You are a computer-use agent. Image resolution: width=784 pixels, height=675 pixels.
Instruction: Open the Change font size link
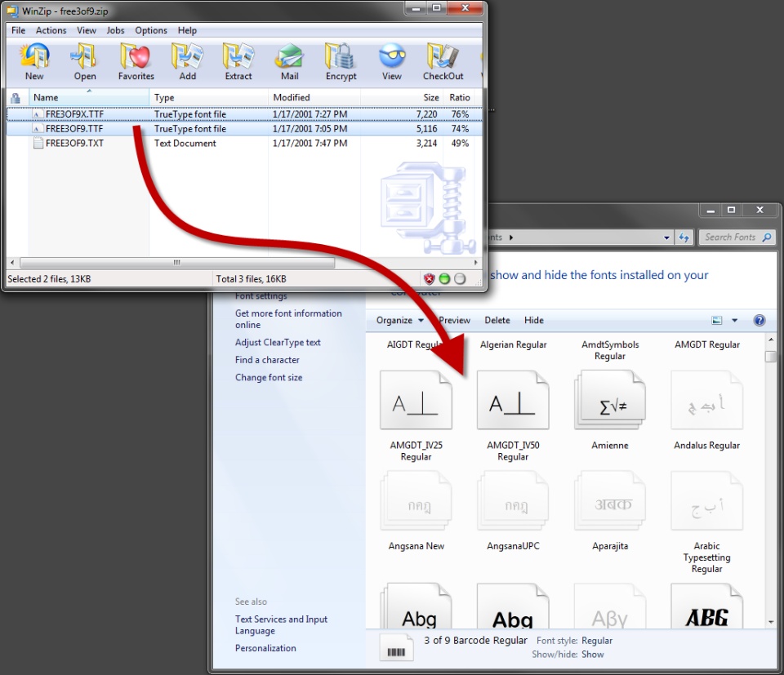coord(269,377)
